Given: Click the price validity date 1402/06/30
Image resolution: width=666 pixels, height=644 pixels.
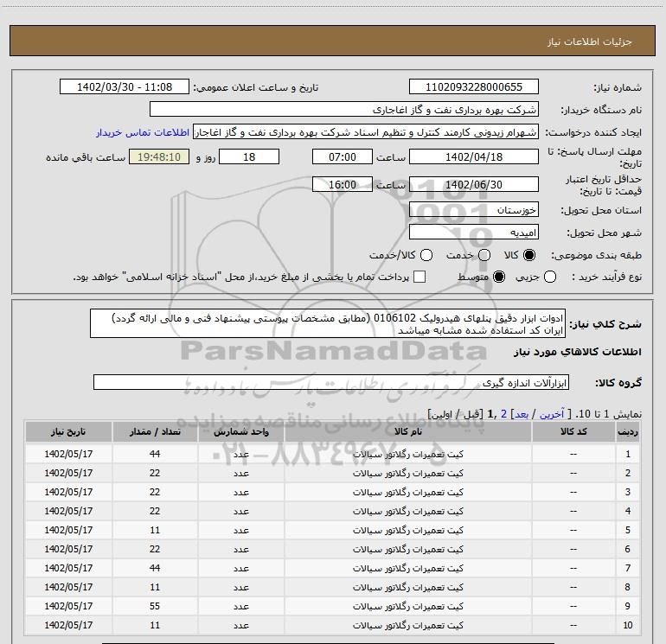Looking at the screenshot, I should click(474, 184).
